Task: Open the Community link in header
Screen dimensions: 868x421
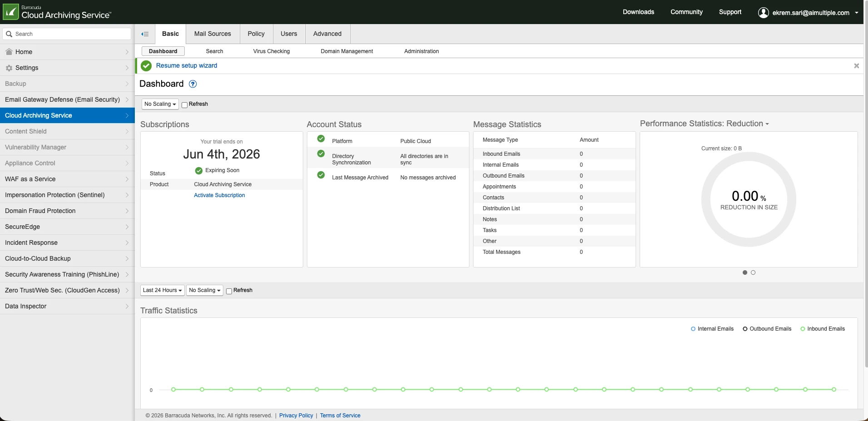Action: pyautogui.click(x=686, y=12)
